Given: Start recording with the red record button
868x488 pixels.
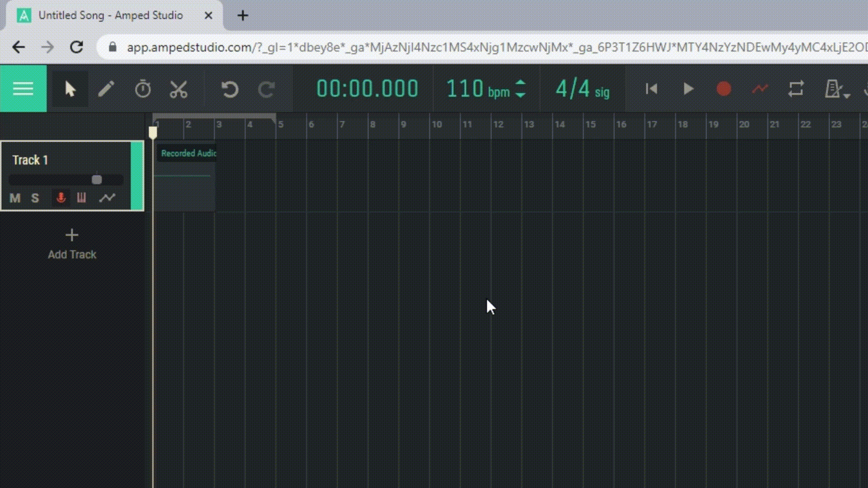Looking at the screenshot, I should [724, 89].
